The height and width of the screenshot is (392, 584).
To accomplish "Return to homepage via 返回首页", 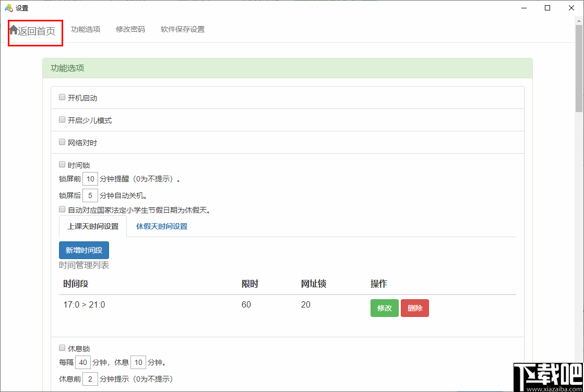I will [35, 31].
